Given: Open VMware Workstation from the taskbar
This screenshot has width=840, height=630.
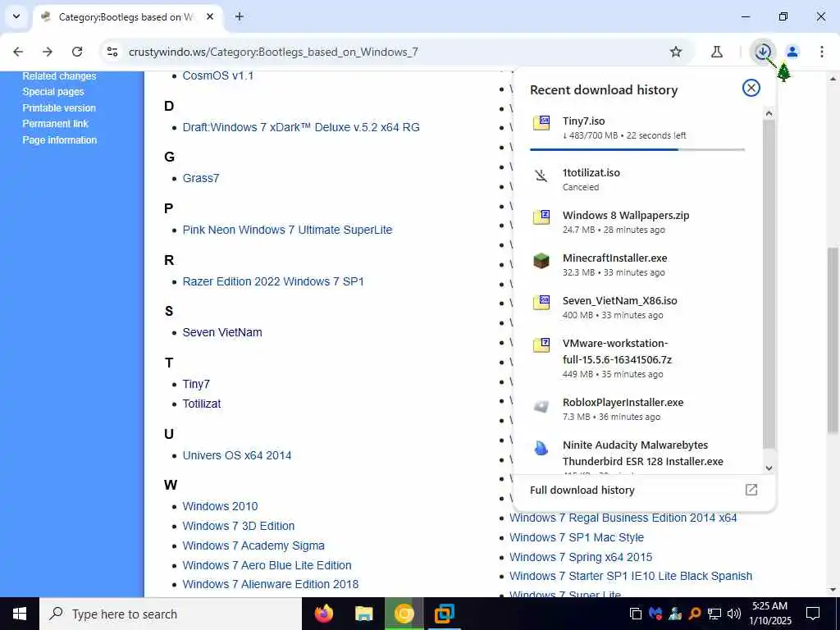Looking at the screenshot, I should (x=444, y=614).
